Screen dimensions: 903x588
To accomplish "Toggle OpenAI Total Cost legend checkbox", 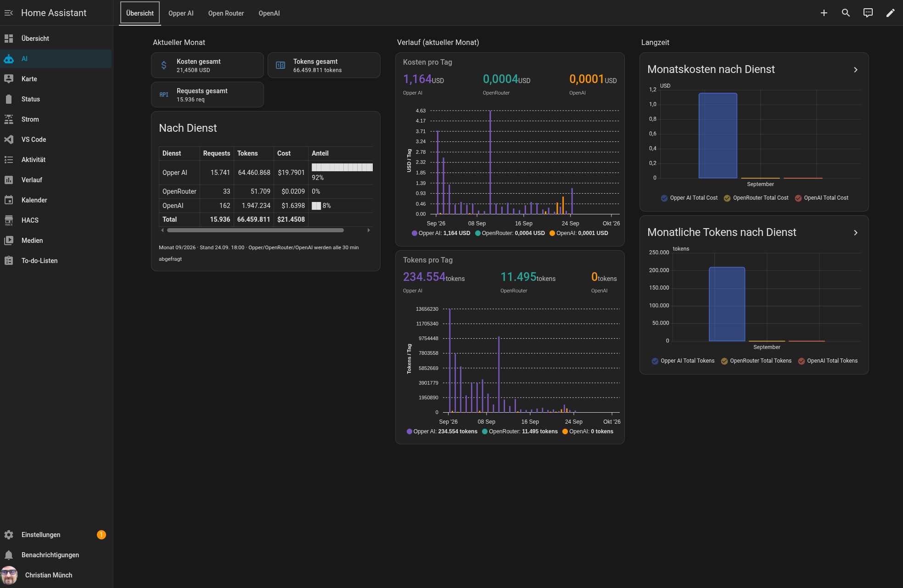I will pyautogui.click(x=798, y=198).
